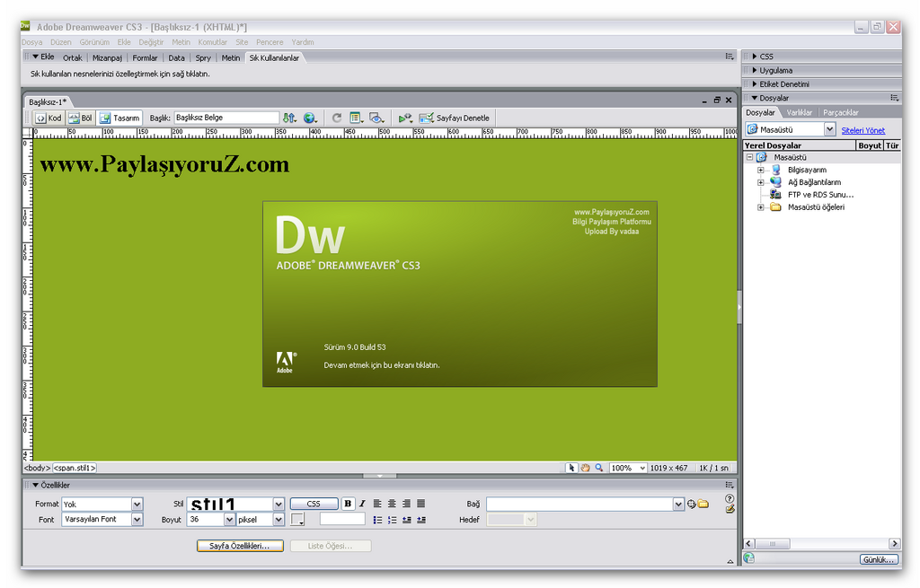
Task: Open the Format dropdown showing Yok
Action: tap(137, 505)
